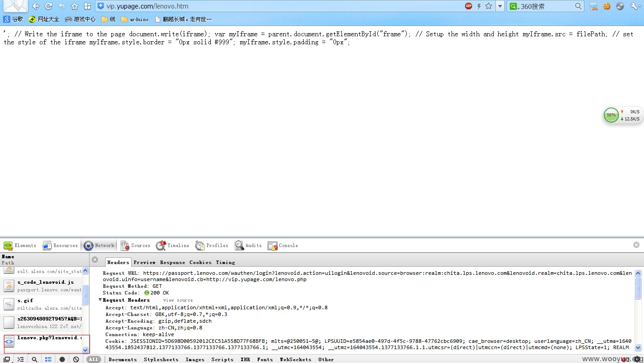Screen dimensions: 644x363
Task: Go back with the browser back arrow
Action: (35, 6)
